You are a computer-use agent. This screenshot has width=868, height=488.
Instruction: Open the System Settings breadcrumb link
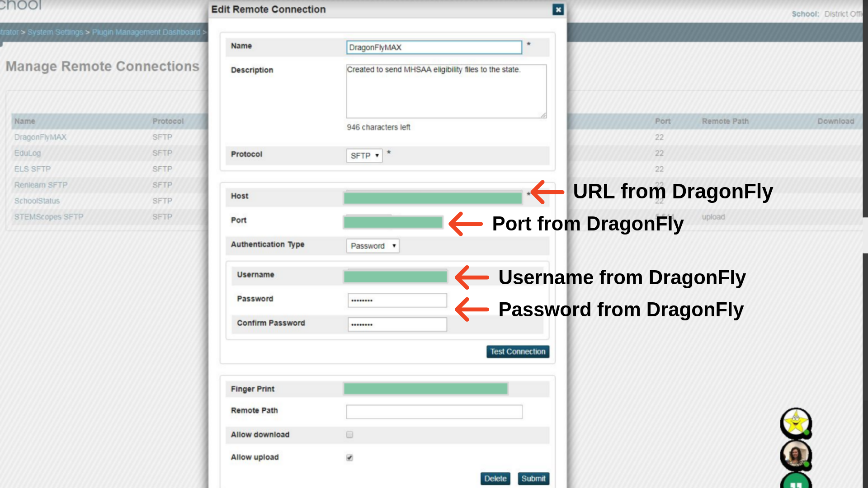[55, 32]
